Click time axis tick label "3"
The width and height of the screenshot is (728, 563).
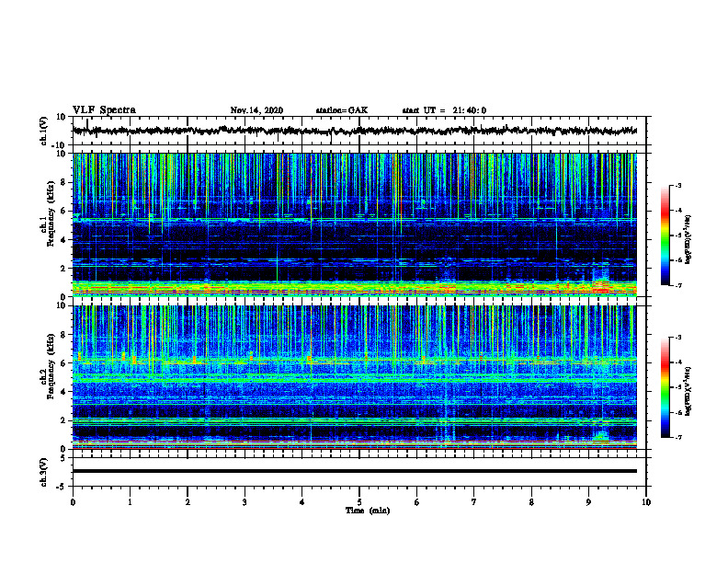point(245,502)
